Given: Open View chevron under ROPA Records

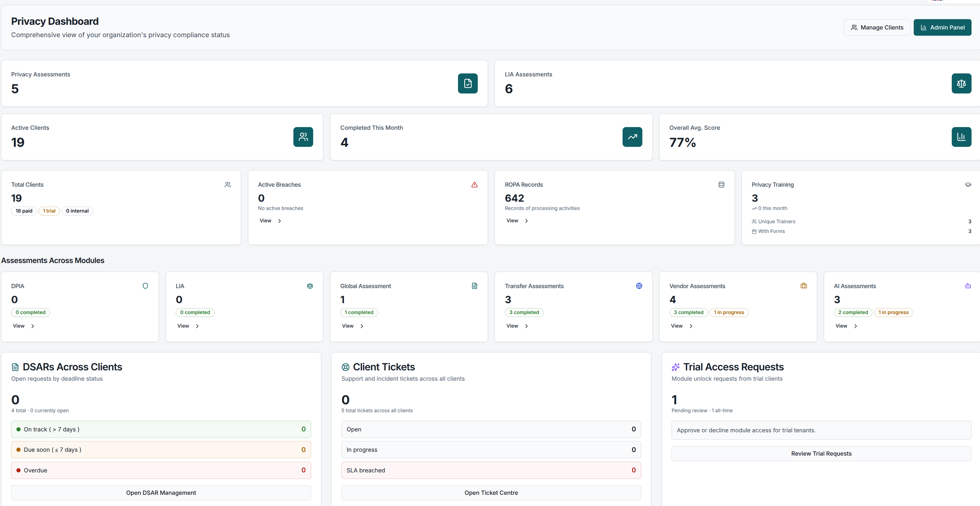Looking at the screenshot, I should tap(526, 221).
